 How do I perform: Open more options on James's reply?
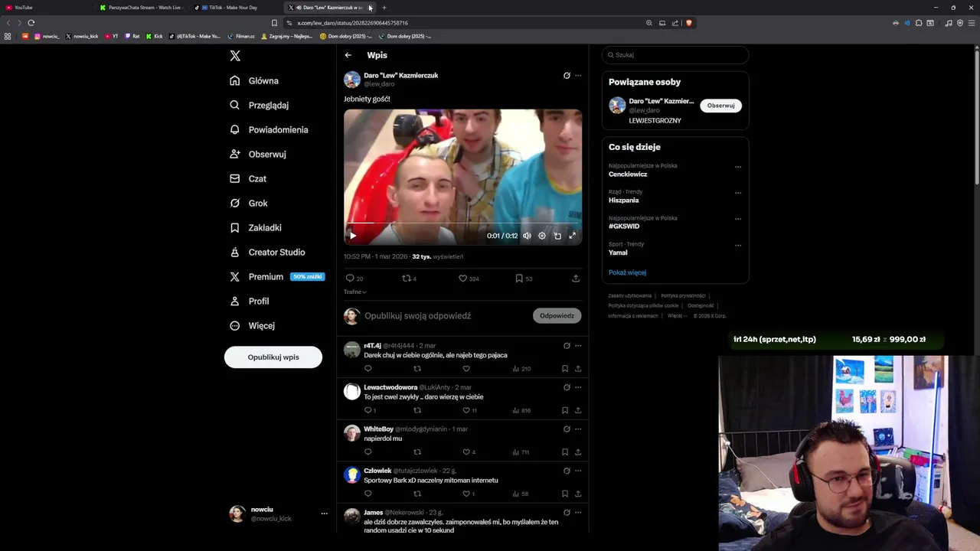pyautogui.click(x=578, y=512)
